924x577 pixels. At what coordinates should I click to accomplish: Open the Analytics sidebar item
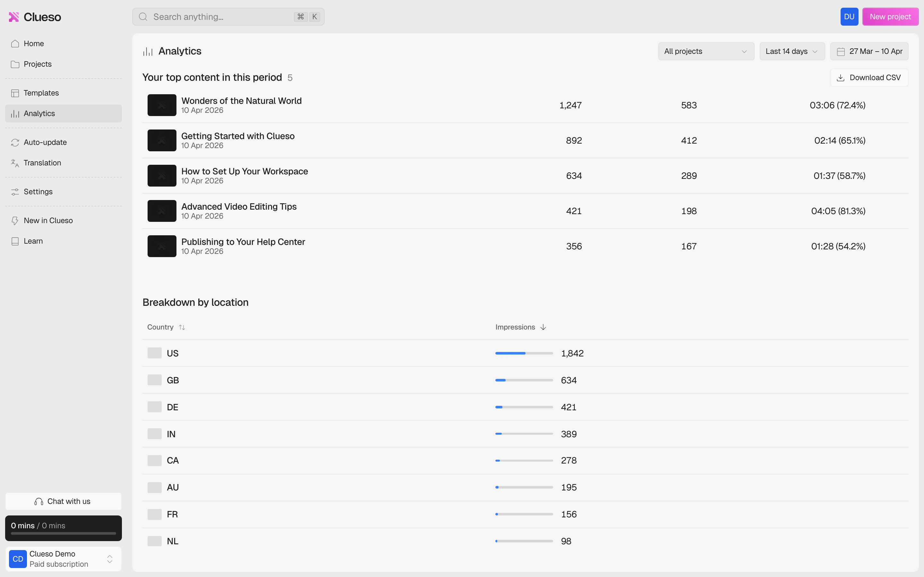point(64,113)
